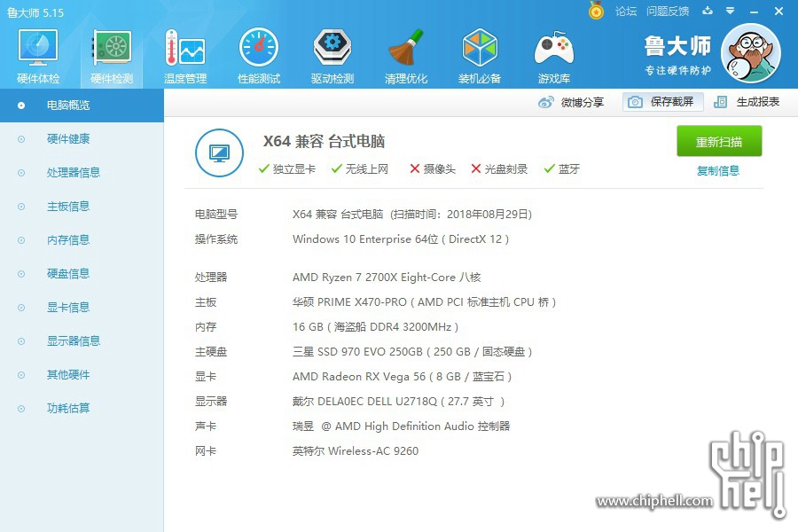Click the download tray icon in title bar
The image size is (798, 532).
[x=708, y=11]
